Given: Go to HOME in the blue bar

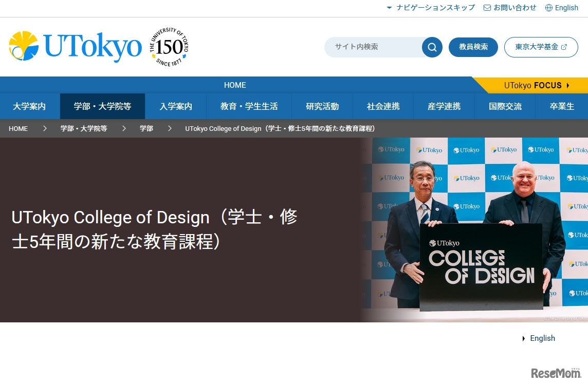Looking at the screenshot, I should click(x=235, y=85).
